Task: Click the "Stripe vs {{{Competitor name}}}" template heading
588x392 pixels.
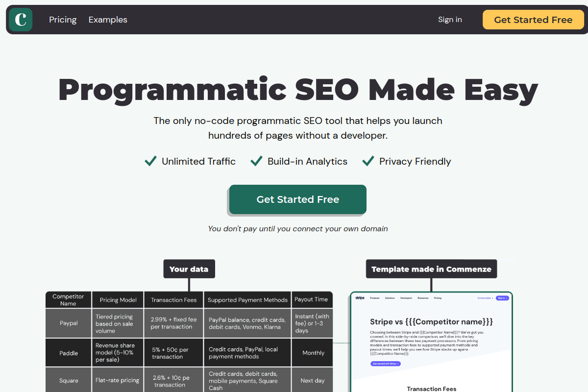Action: point(431,322)
